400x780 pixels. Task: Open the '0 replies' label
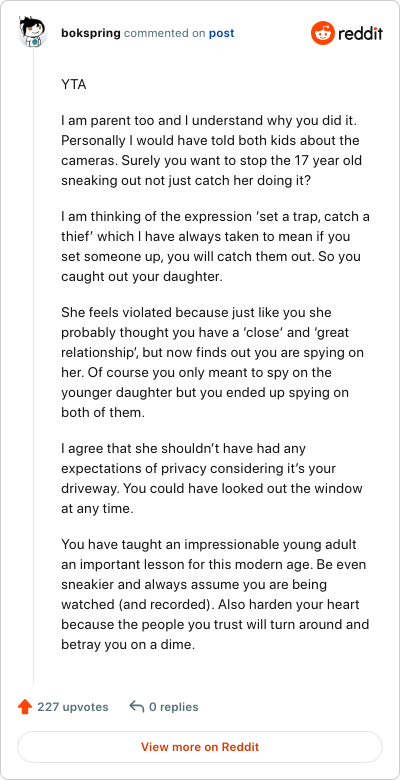pos(174,707)
